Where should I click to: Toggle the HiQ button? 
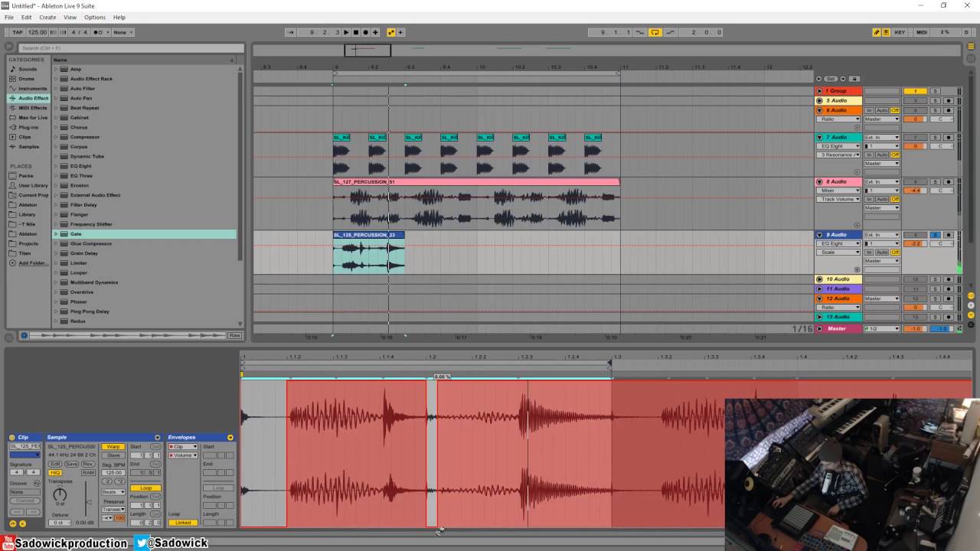55,472
